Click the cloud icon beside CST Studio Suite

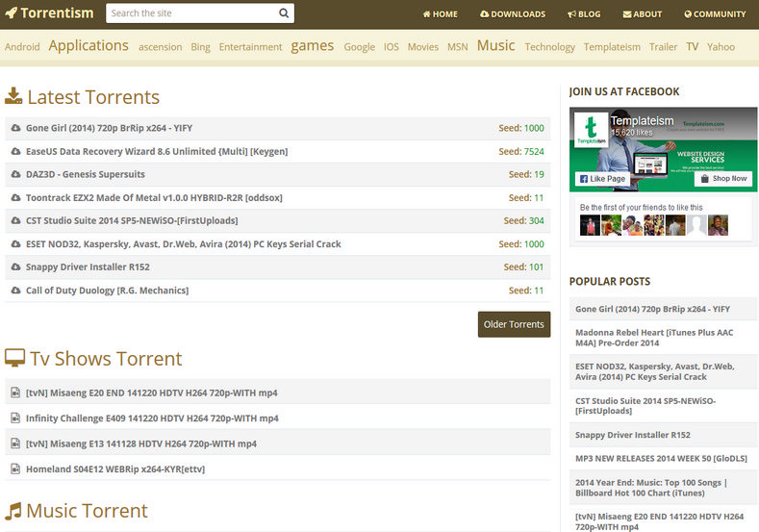15,220
